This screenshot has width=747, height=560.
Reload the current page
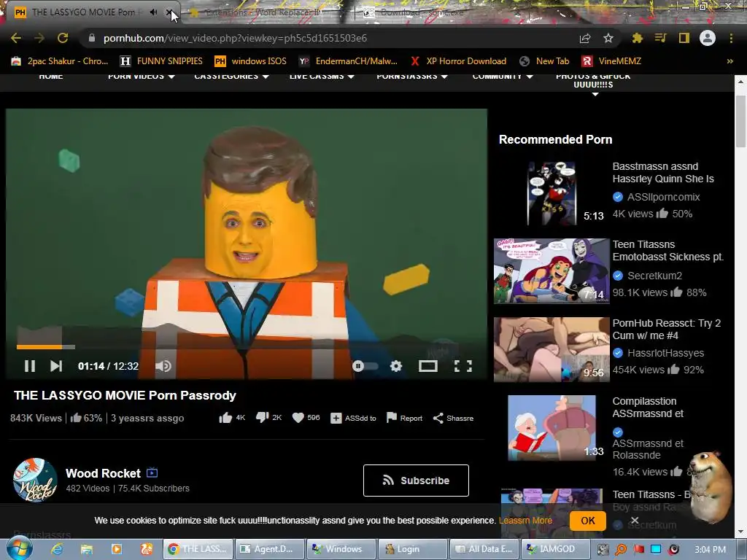point(63,38)
